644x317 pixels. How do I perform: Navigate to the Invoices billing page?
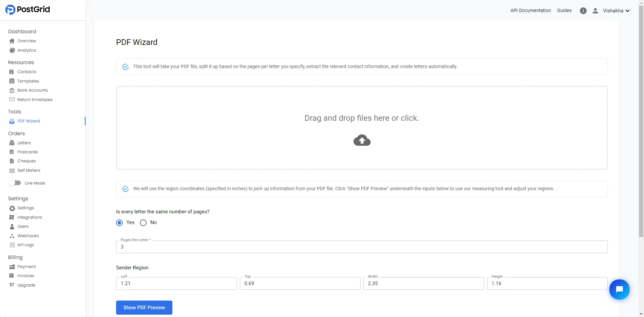click(x=26, y=275)
